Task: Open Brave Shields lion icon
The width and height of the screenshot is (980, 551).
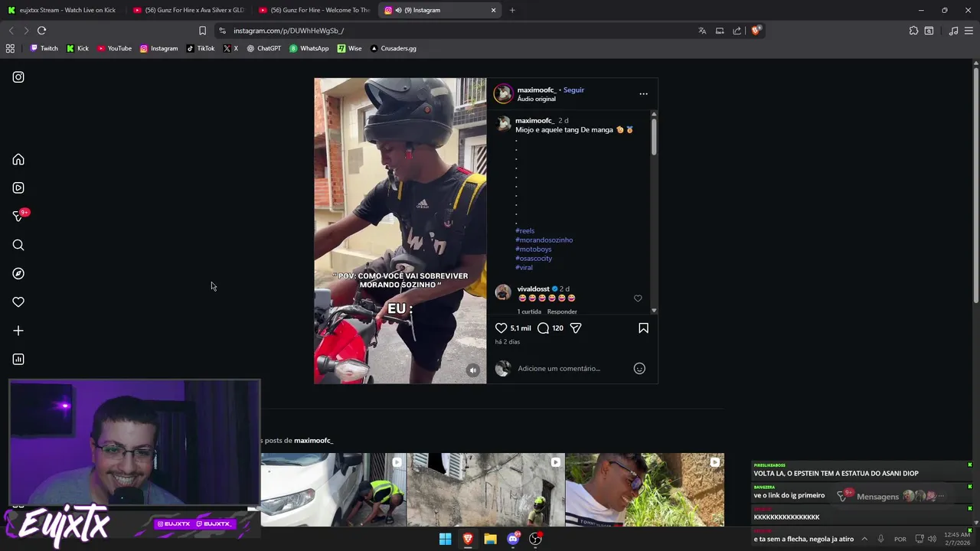Action: (x=756, y=31)
